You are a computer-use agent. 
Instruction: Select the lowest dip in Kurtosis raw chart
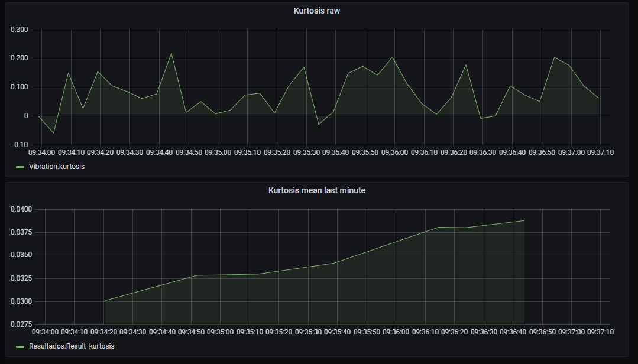click(x=53, y=133)
